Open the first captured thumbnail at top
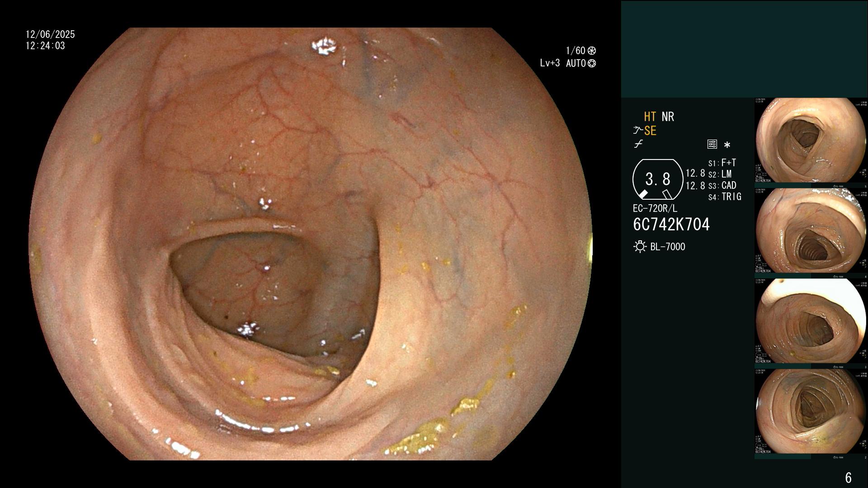The height and width of the screenshot is (488, 868). [810, 140]
